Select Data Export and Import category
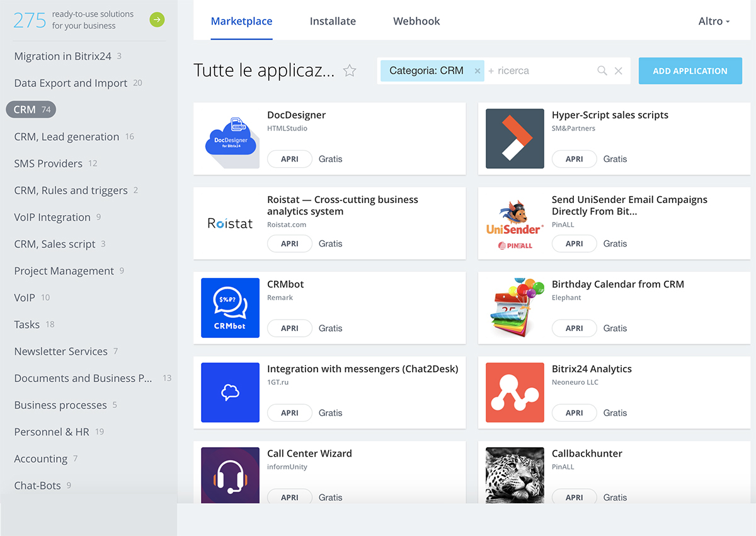756x536 pixels. [x=78, y=83]
